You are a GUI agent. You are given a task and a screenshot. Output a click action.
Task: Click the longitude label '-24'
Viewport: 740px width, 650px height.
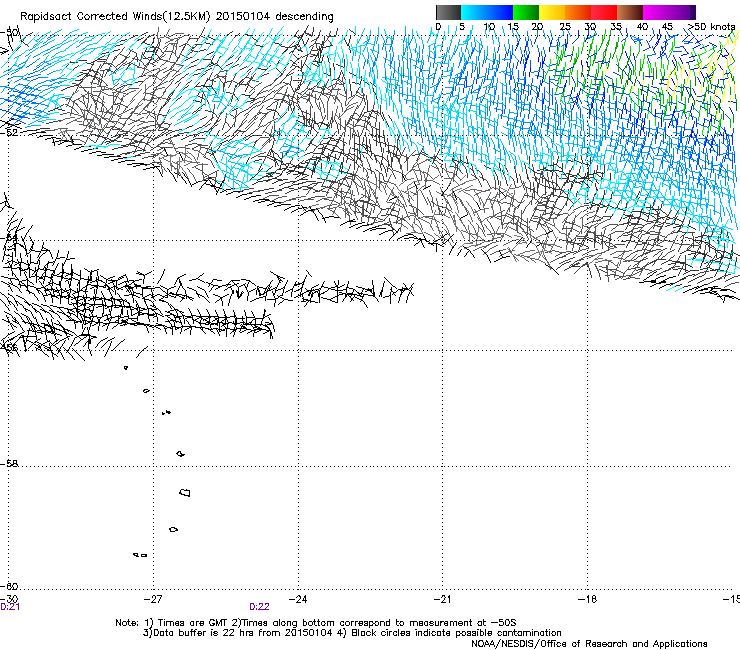pos(298,599)
